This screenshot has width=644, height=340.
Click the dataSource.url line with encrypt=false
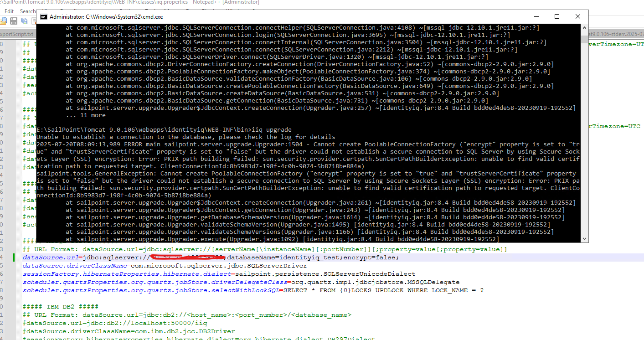[x=211, y=258]
